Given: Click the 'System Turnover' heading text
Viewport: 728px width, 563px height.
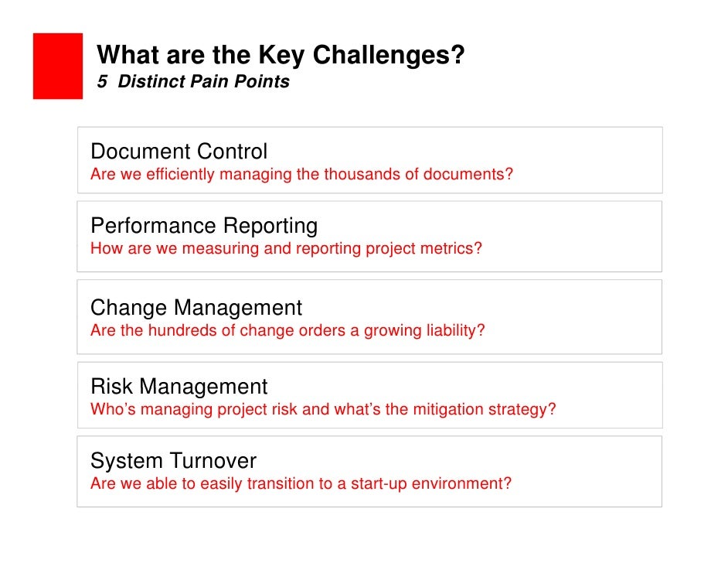Looking at the screenshot, I should (173, 461).
